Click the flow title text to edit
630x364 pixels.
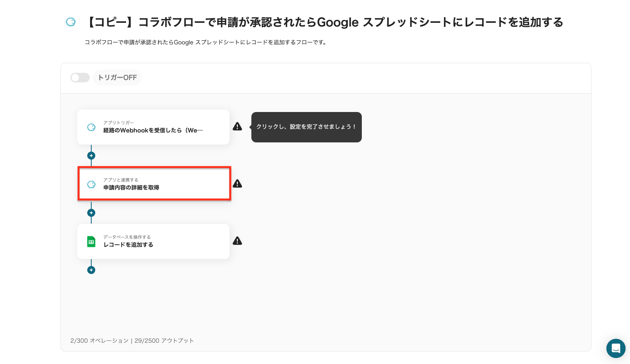(324, 22)
